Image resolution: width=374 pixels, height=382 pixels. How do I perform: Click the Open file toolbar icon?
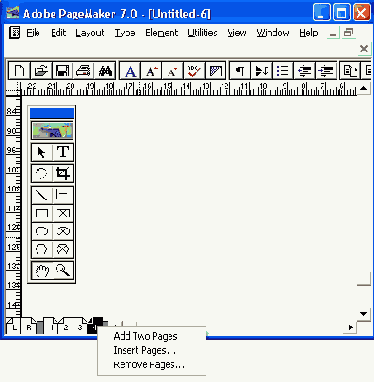[41, 71]
